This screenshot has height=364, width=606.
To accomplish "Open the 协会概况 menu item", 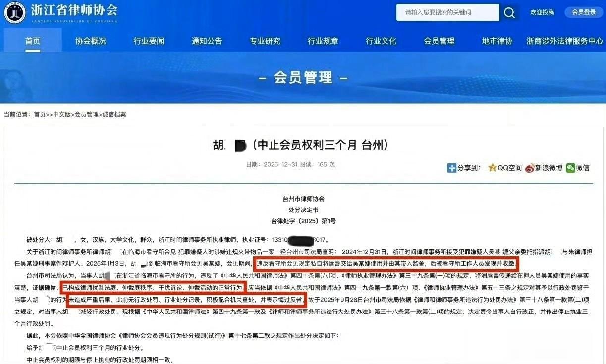I will pyautogui.click(x=91, y=41).
